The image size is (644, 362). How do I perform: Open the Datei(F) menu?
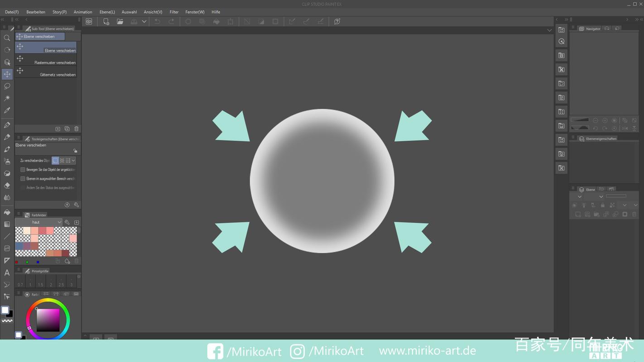pos(12,12)
